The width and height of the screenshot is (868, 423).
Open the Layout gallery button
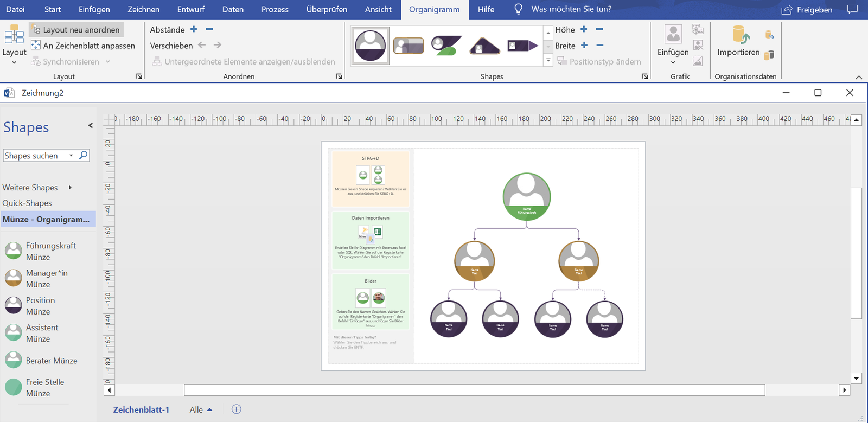[x=14, y=45]
